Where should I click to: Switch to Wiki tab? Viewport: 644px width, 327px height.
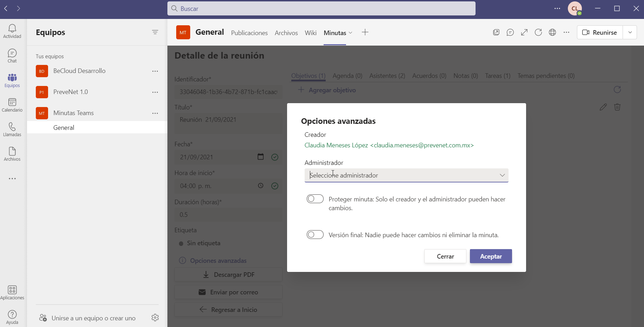coord(311,33)
